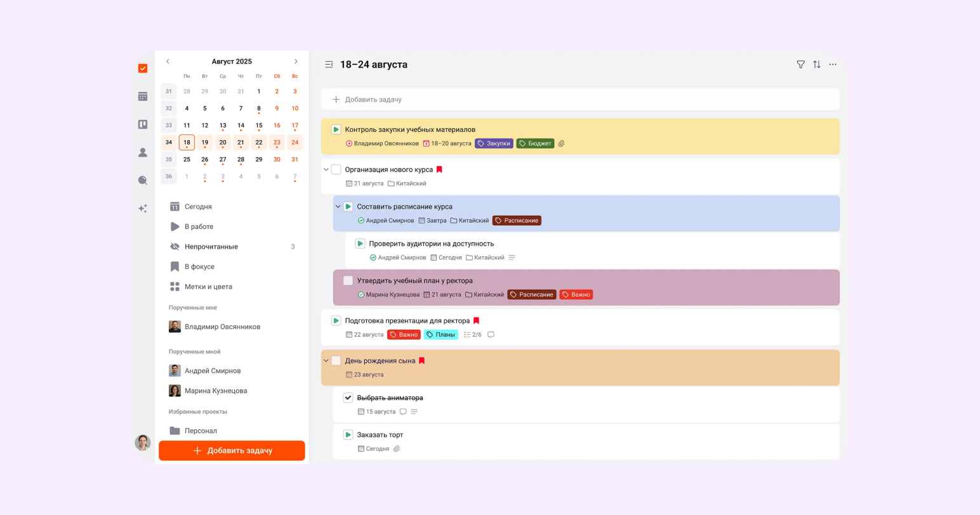Select 'В фокусе' in the sidebar
The width and height of the screenshot is (980, 515).
point(199,267)
